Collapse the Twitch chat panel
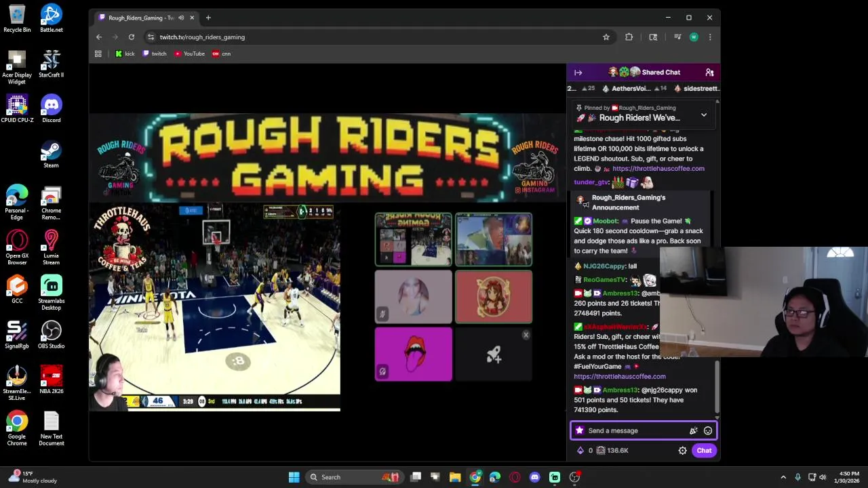Image resolution: width=868 pixels, height=488 pixels. [x=578, y=73]
